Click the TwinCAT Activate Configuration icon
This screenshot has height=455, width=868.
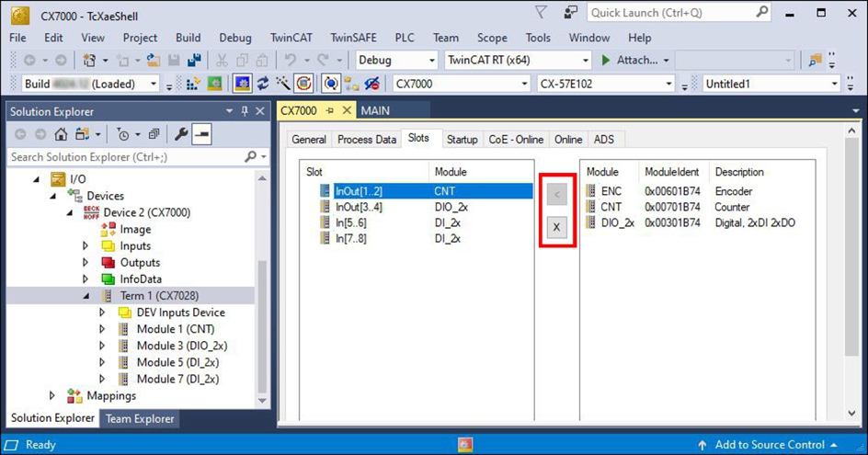pos(194,84)
